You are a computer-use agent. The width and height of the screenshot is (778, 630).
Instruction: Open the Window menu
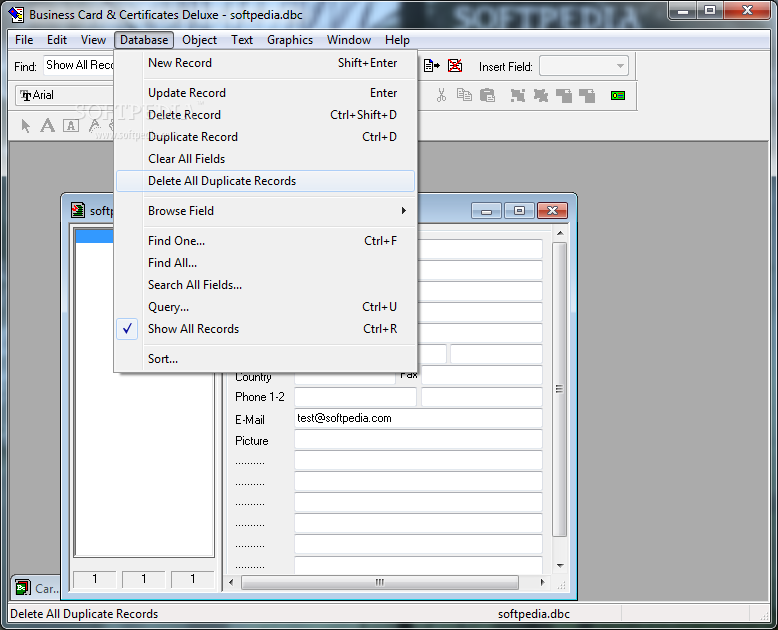(x=349, y=40)
